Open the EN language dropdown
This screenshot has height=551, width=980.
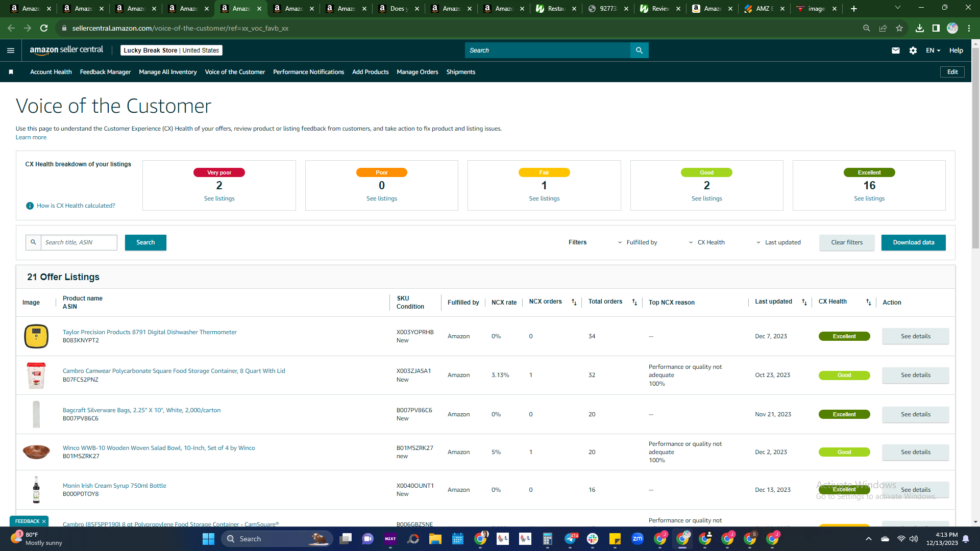(933, 50)
